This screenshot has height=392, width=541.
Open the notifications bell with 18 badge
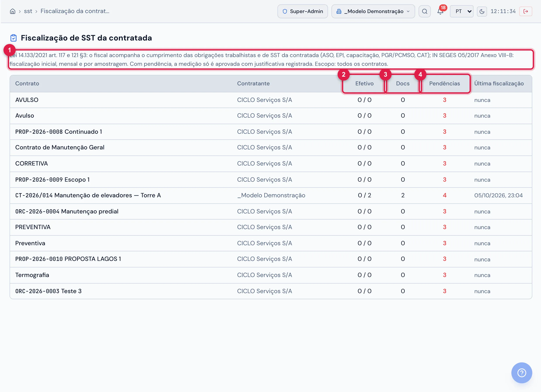point(440,11)
